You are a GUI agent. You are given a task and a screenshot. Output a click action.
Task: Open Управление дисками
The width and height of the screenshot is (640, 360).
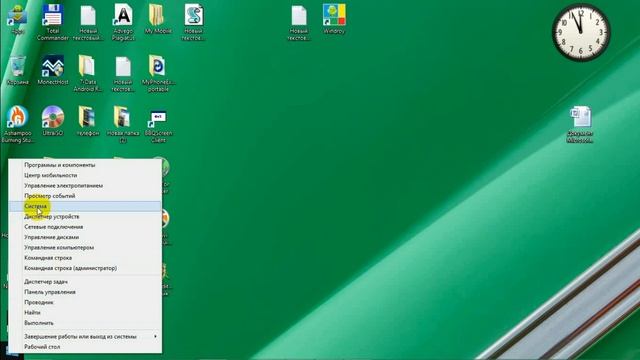(x=85, y=237)
